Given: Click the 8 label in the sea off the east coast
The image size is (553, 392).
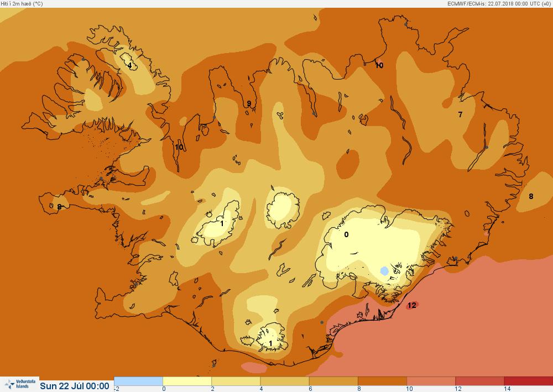Looking at the screenshot, I should click(x=531, y=196).
